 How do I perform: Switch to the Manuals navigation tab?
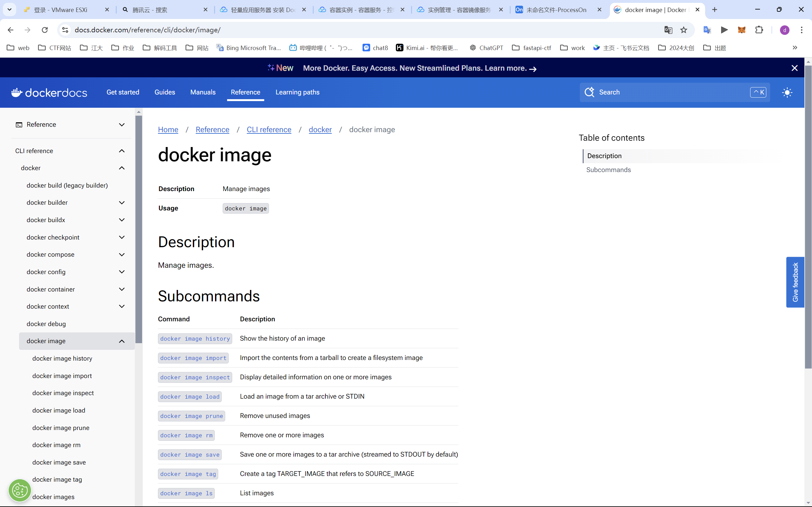pos(203,92)
